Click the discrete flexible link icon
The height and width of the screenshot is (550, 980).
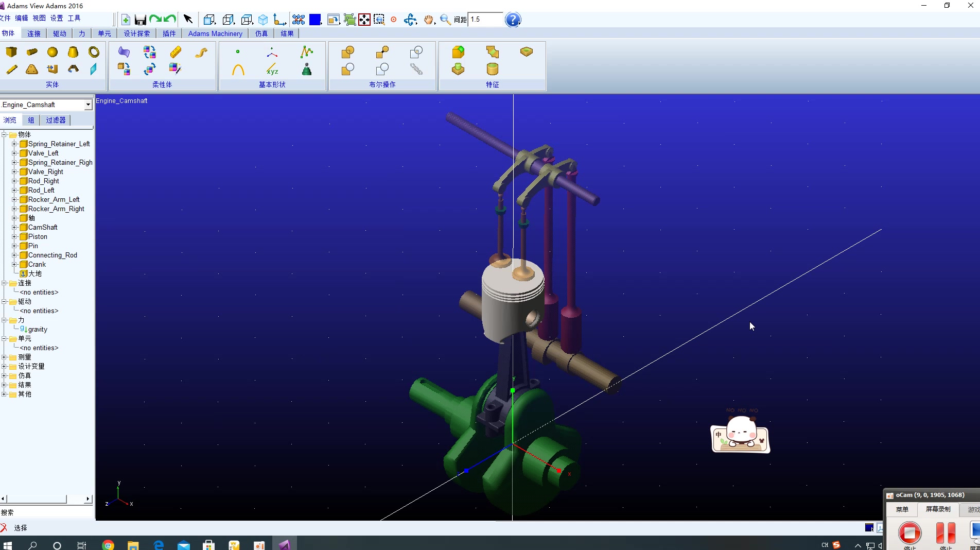click(176, 52)
